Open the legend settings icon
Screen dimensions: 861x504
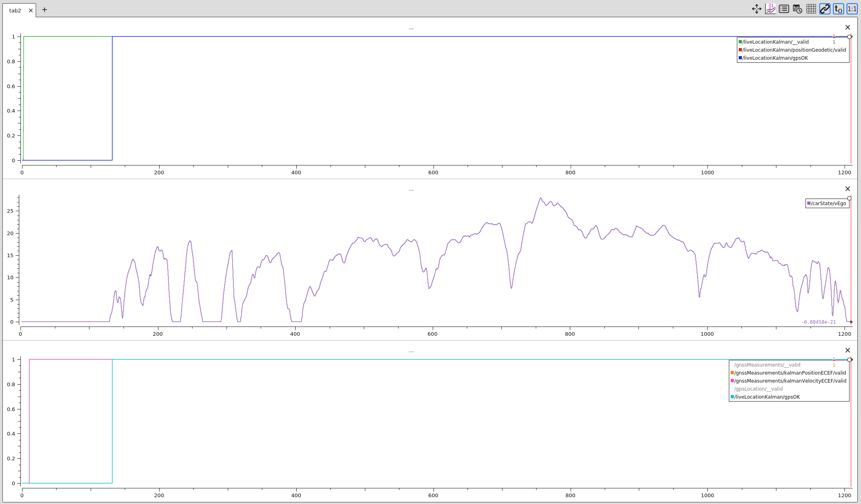click(784, 9)
